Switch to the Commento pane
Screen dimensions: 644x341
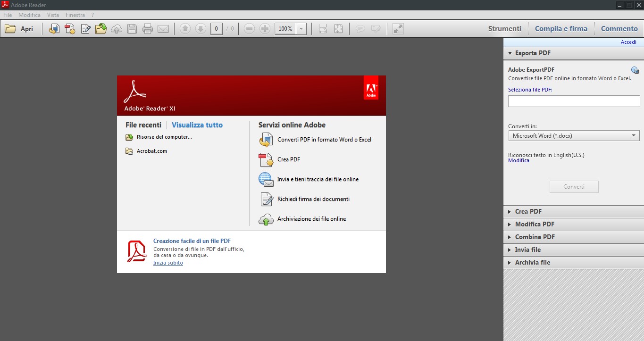point(619,29)
